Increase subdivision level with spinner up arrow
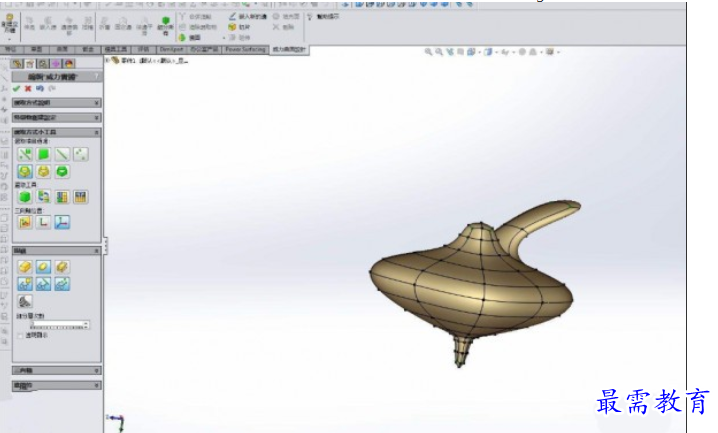The width and height of the screenshot is (718, 433). tap(87, 323)
